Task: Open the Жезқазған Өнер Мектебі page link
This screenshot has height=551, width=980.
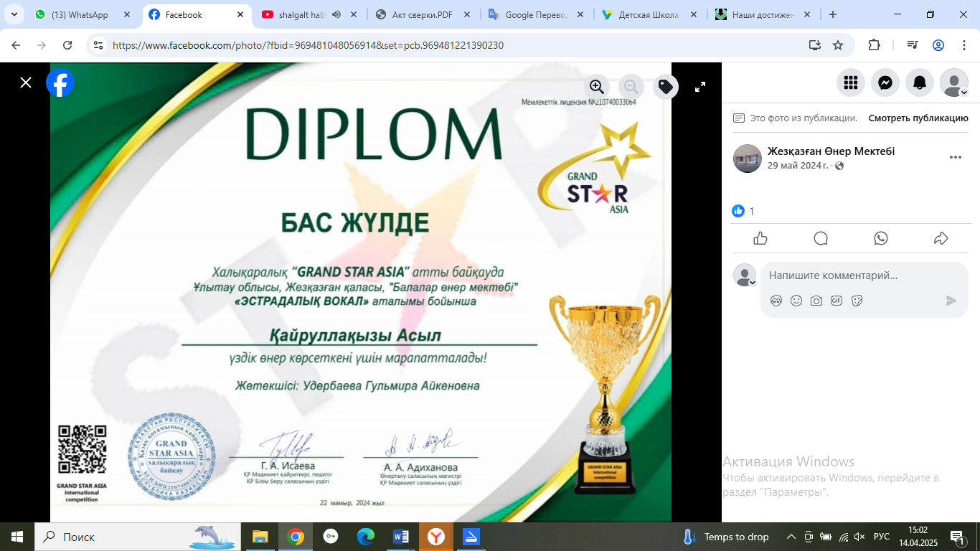Action: point(831,151)
